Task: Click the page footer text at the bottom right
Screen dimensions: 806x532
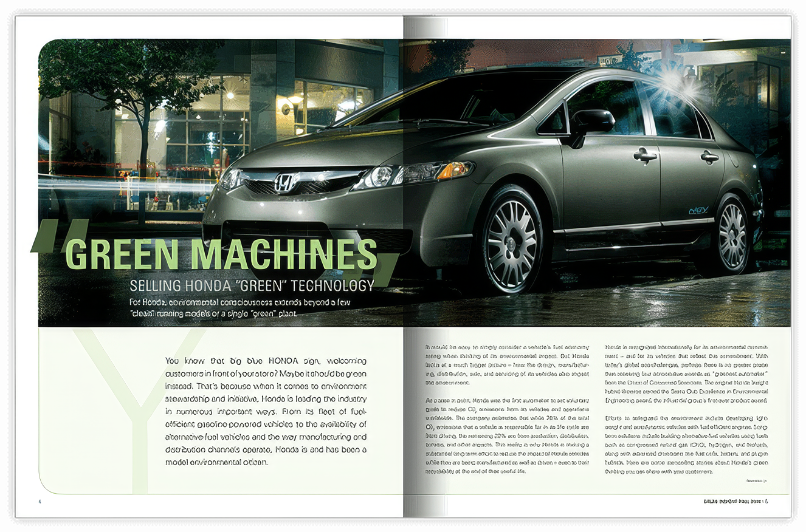Action: 735,502
